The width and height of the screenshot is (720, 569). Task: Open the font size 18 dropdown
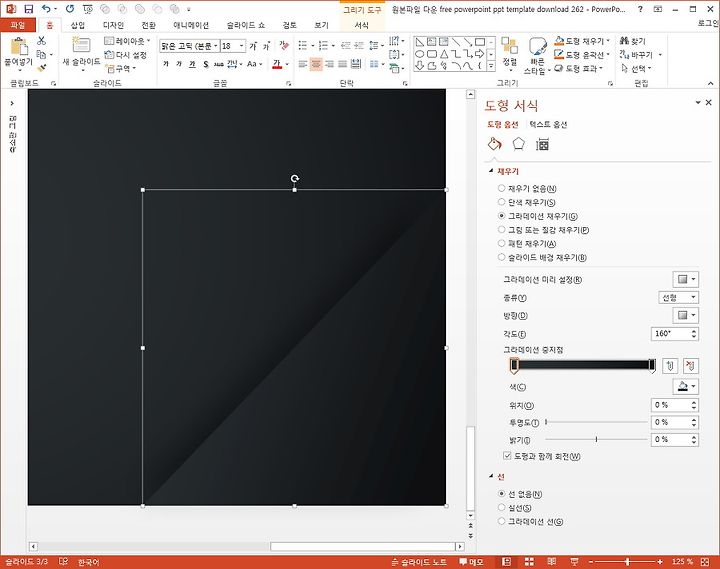click(x=242, y=46)
